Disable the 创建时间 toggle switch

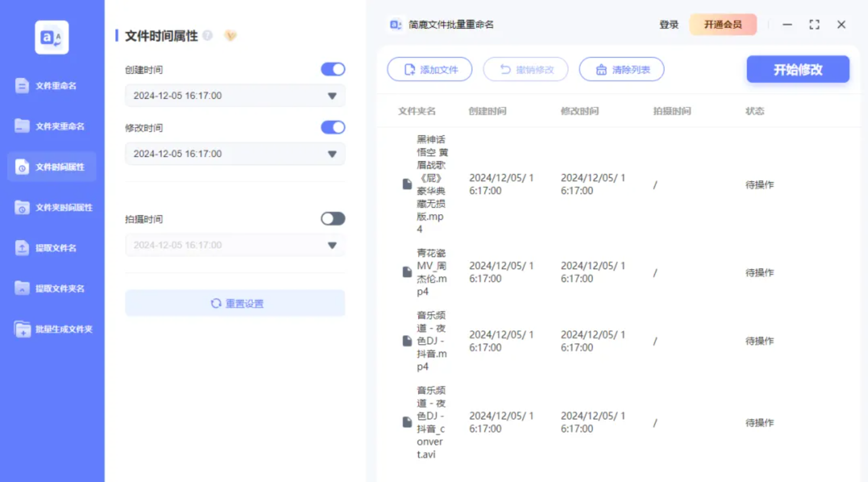333,69
